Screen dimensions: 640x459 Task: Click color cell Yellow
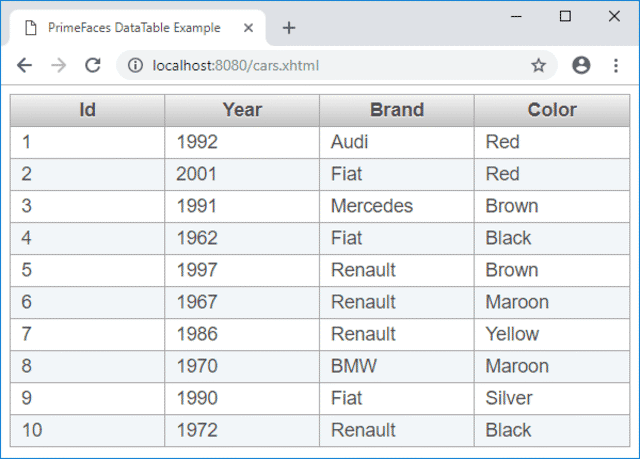(x=552, y=334)
